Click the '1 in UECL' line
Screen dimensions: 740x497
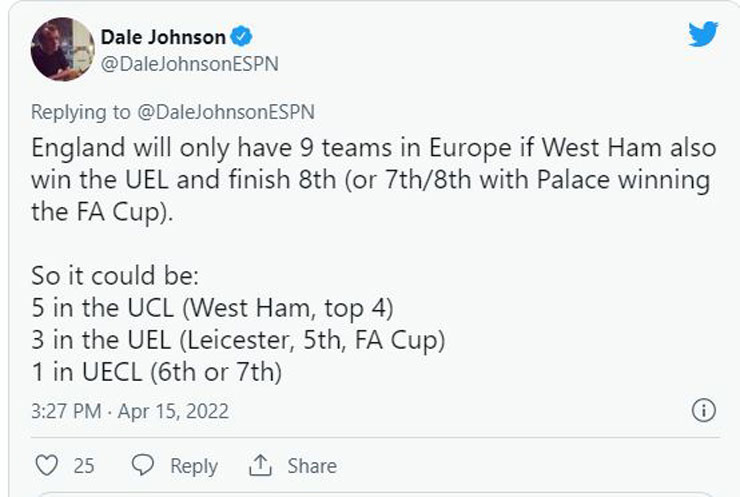[x=157, y=372]
